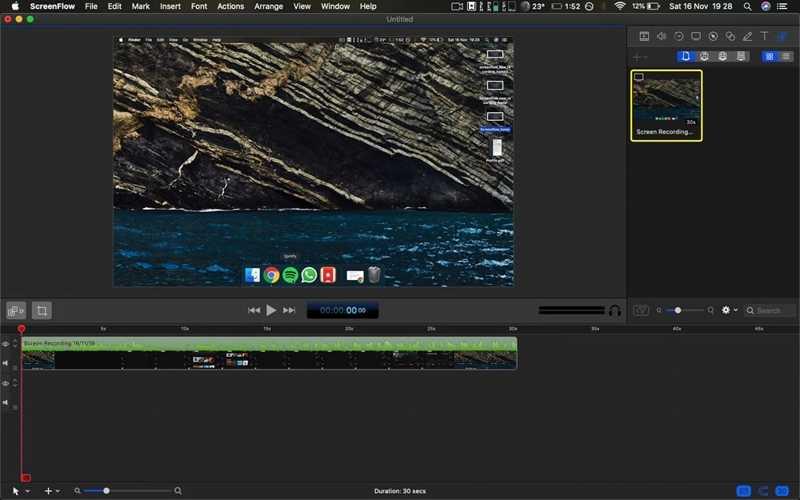Open the Screen Recording properties tab
800x500 pixels.
click(x=696, y=36)
